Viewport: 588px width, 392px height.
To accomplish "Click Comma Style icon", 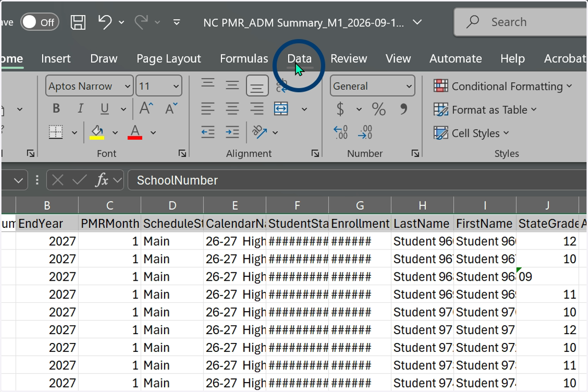I will pos(404,108).
